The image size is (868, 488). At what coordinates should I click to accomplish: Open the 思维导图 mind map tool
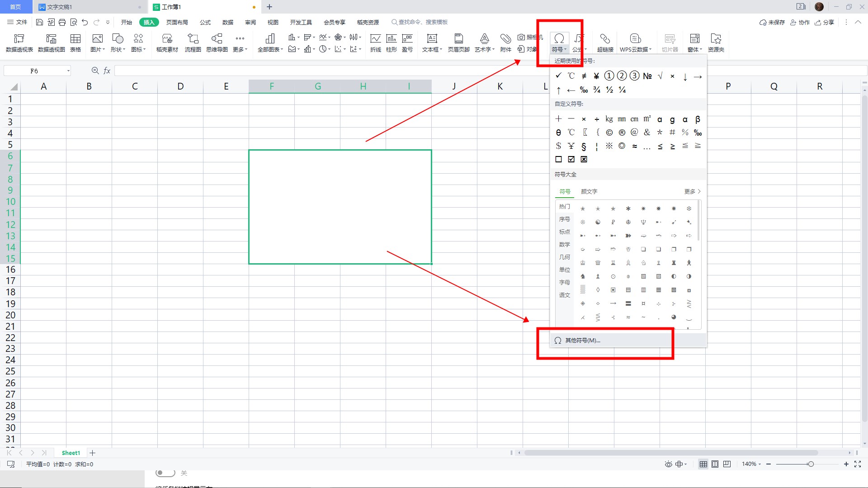tap(217, 43)
